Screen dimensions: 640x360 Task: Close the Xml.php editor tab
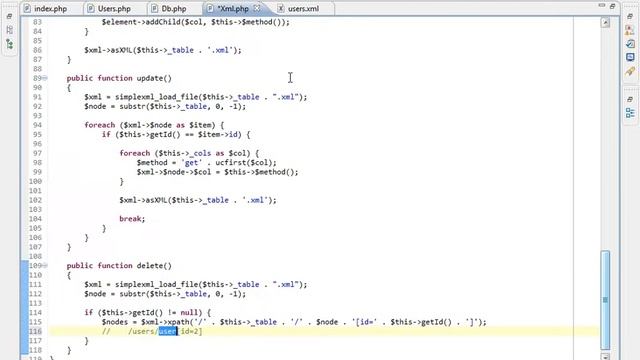click(x=256, y=8)
